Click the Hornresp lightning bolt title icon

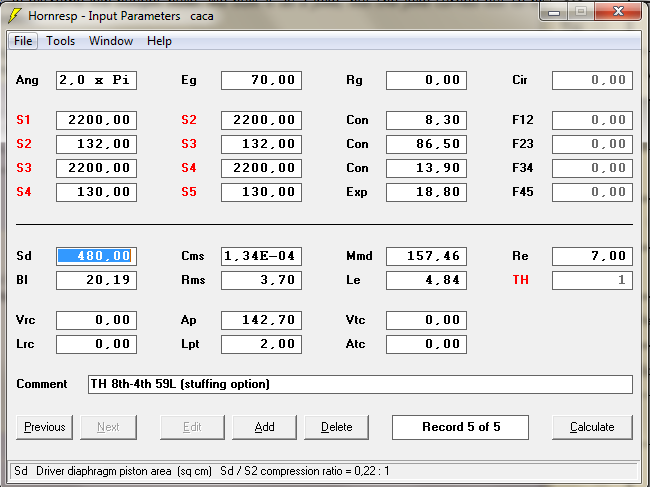[15, 16]
